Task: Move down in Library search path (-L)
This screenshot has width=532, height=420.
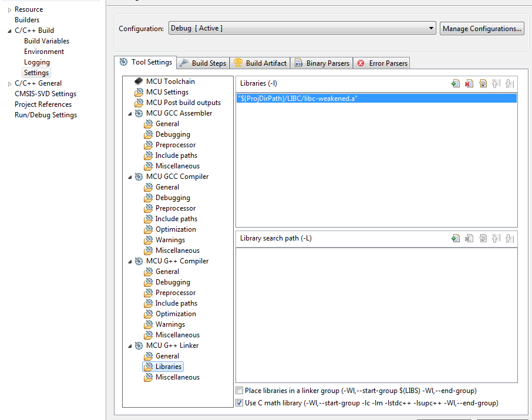Action: tap(509, 238)
